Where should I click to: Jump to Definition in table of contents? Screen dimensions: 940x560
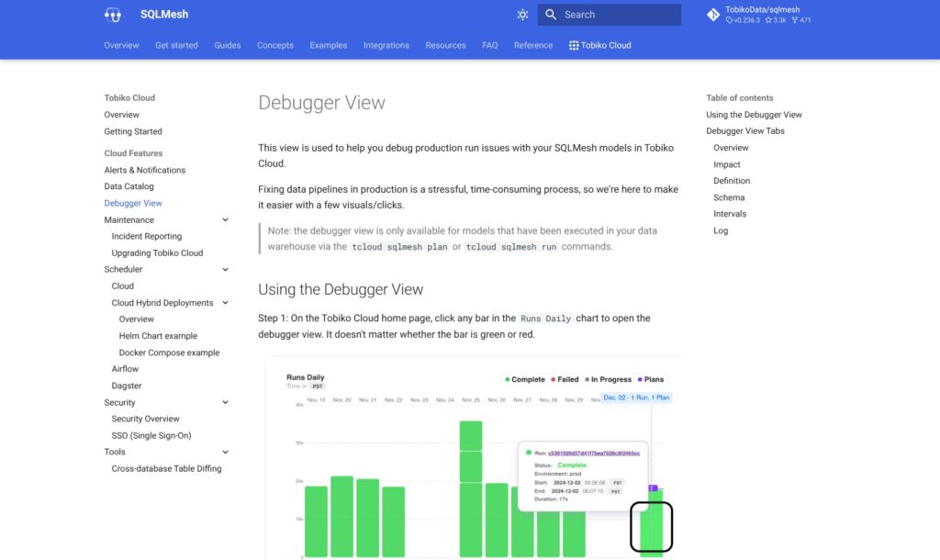coord(732,181)
